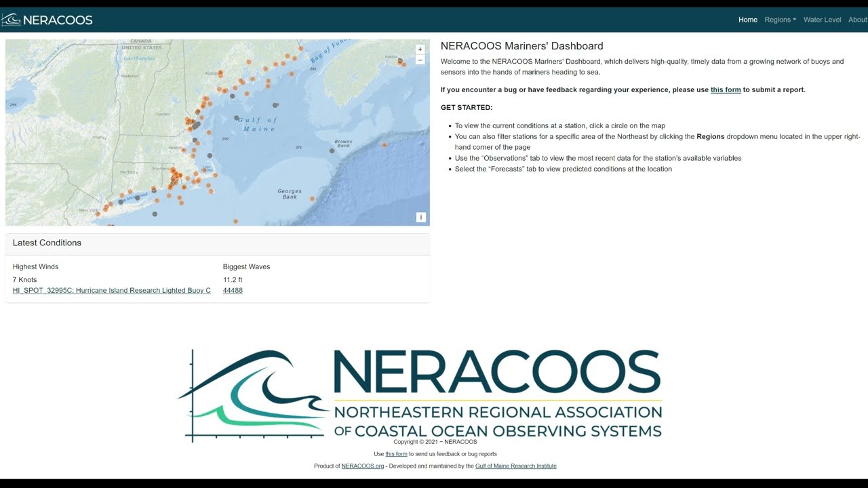Image resolution: width=868 pixels, height=488 pixels.
Task: Select gray station marker near Halifax
Action: (400, 61)
